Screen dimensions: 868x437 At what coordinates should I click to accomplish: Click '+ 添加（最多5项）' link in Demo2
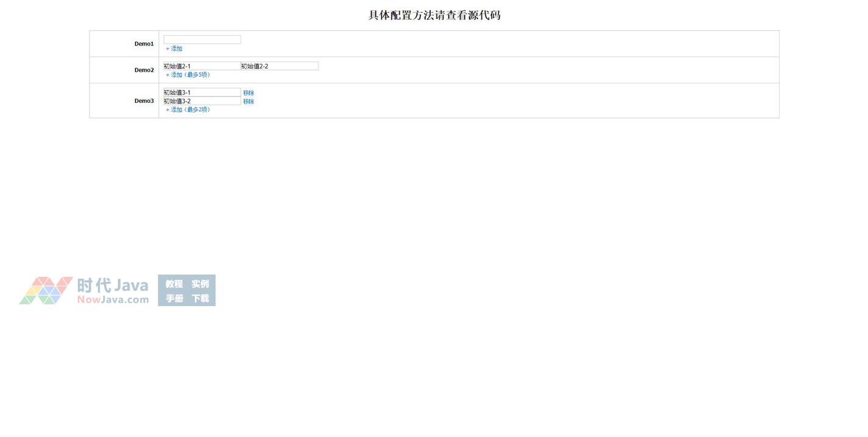188,75
